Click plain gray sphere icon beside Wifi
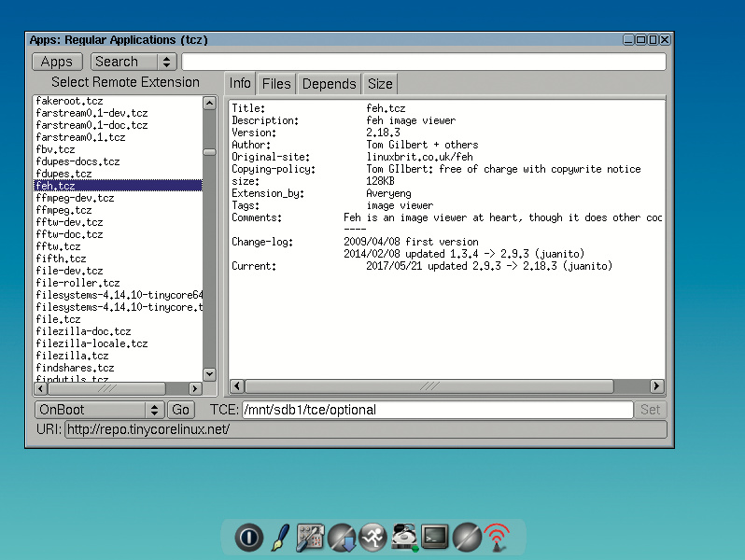The height and width of the screenshot is (560, 745). (466, 538)
